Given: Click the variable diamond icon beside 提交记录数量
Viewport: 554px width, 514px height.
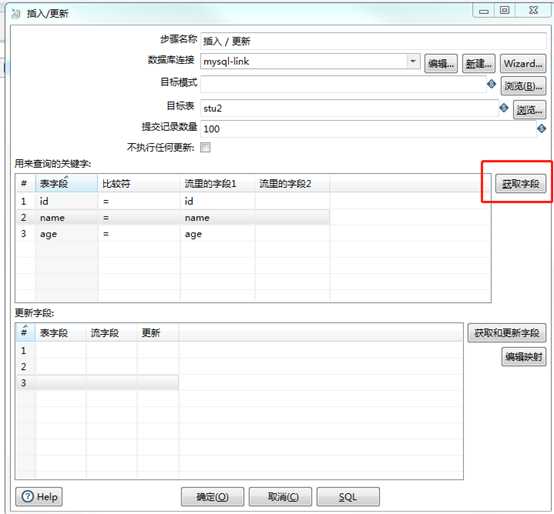Looking at the screenshot, I should pyautogui.click(x=541, y=129).
